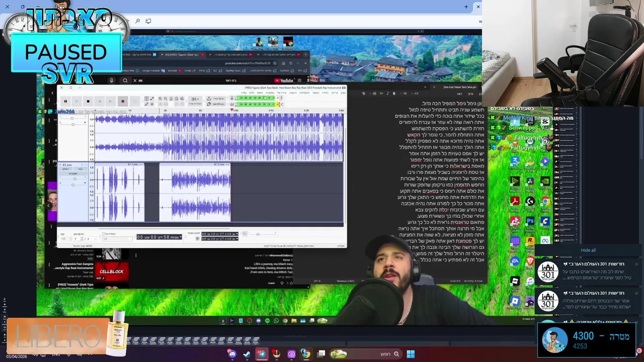Open the menu dots of clip שמע 1.2
This screenshot has height=362, width=644.
click(x=227, y=164)
